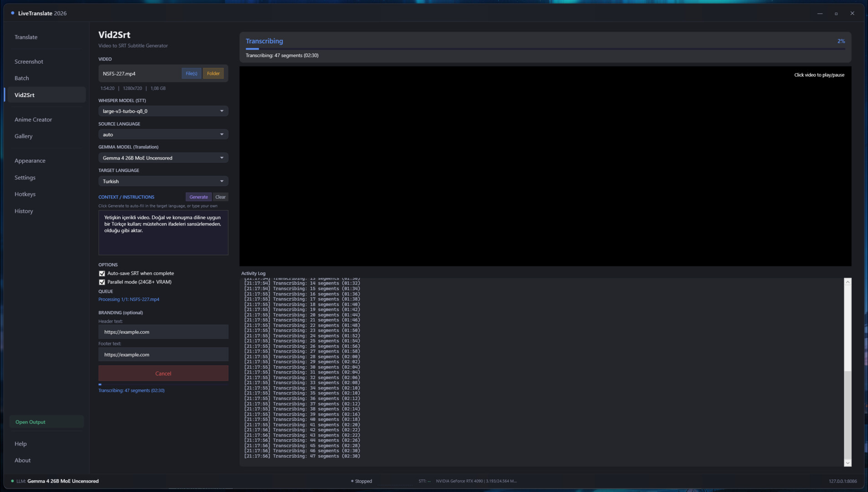Click the scroll up arrow in Activity Log
The height and width of the screenshot is (492, 868).
pos(847,282)
